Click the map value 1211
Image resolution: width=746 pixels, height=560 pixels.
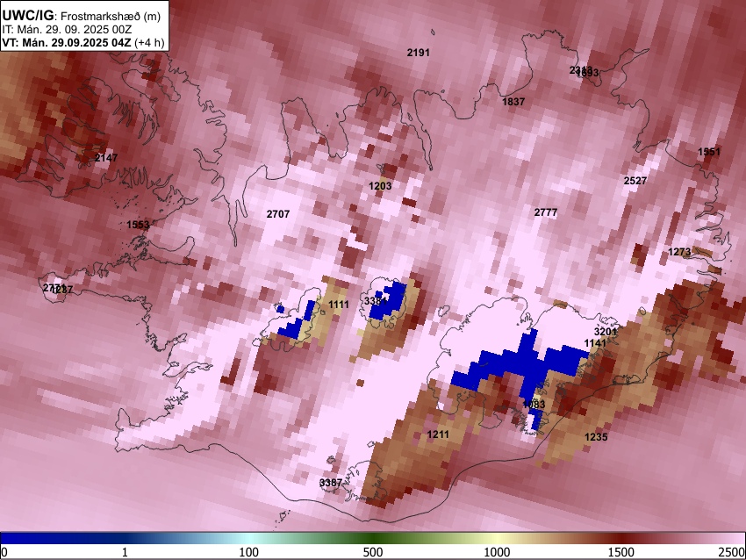(x=438, y=434)
